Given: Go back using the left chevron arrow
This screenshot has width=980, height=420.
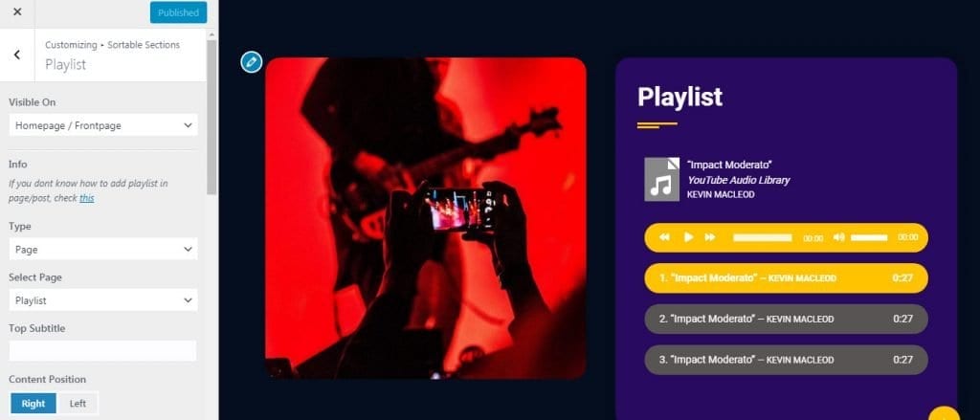Looking at the screenshot, I should pyautogui.click(x=17, y=55).
